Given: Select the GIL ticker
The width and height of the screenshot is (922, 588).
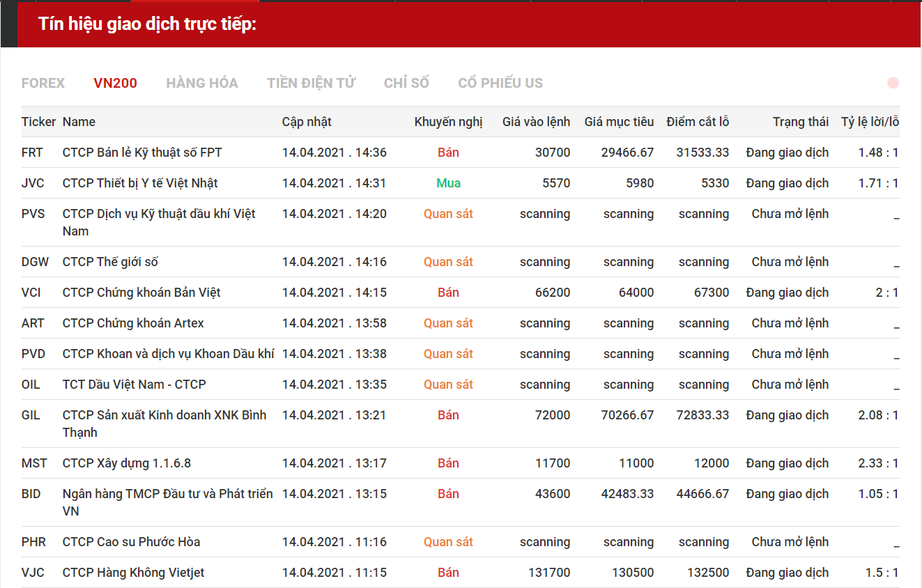Looking at the screenshot, I should coord(31,415).
